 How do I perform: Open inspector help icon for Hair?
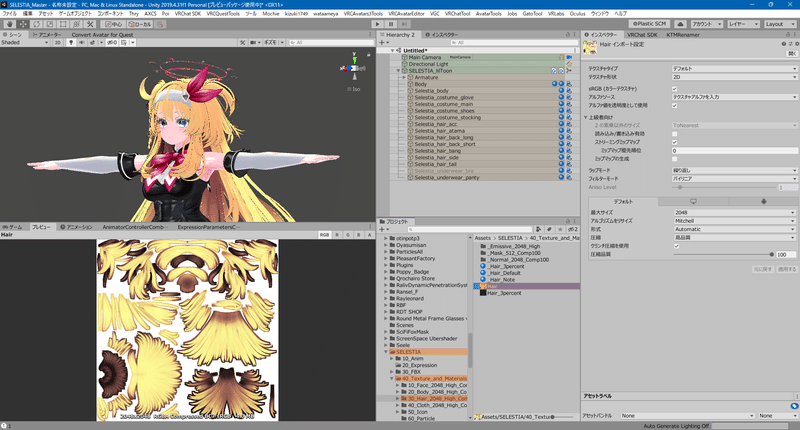point(784,44)
